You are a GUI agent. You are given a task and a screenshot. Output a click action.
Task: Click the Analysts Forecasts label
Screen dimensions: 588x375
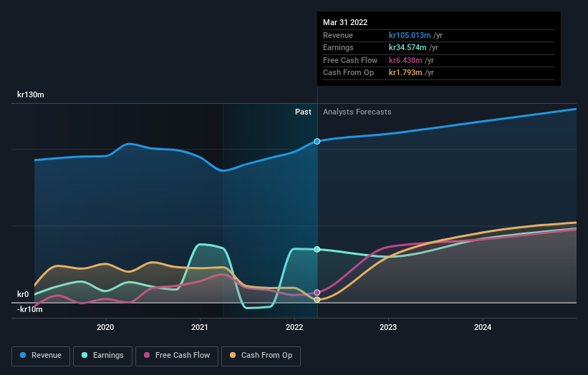pos(357,112)
